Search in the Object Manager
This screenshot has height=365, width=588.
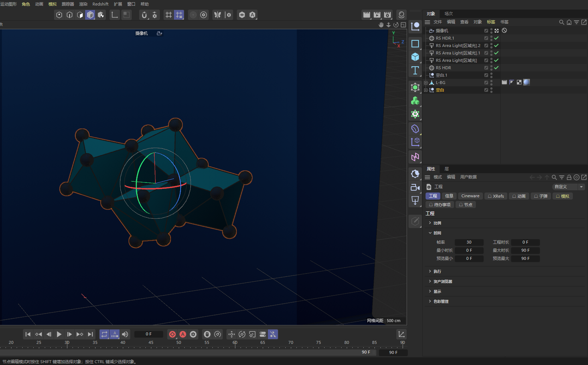coord(561,22)
